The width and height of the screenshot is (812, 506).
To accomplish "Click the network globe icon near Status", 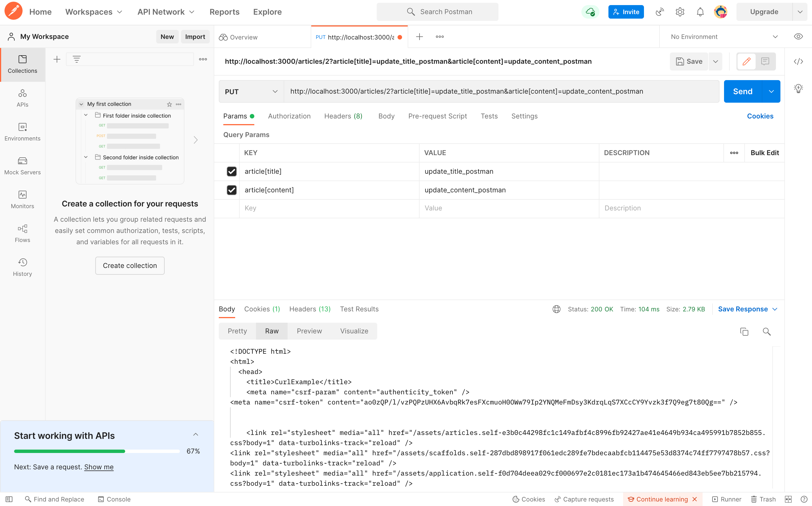I will (x=557, y=309).
